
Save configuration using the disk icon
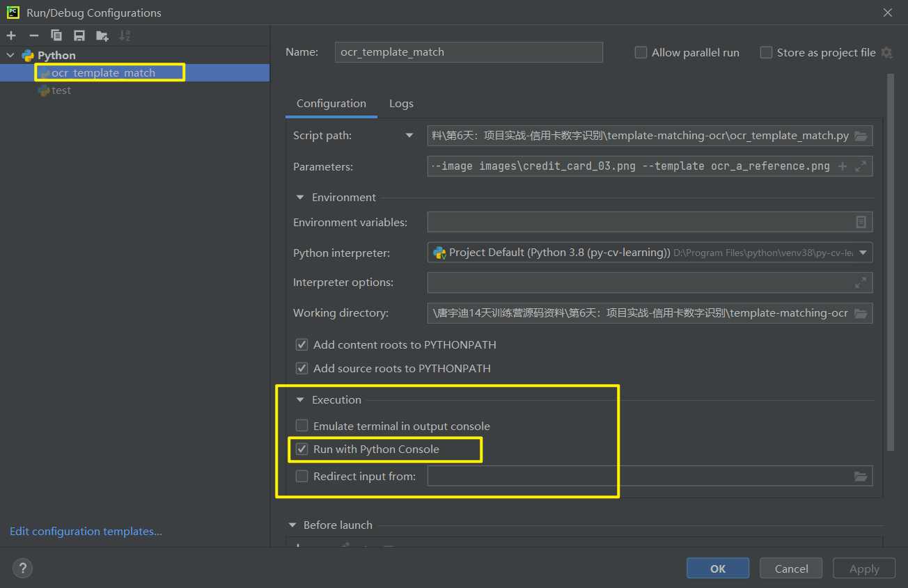[x=79, y=35]
